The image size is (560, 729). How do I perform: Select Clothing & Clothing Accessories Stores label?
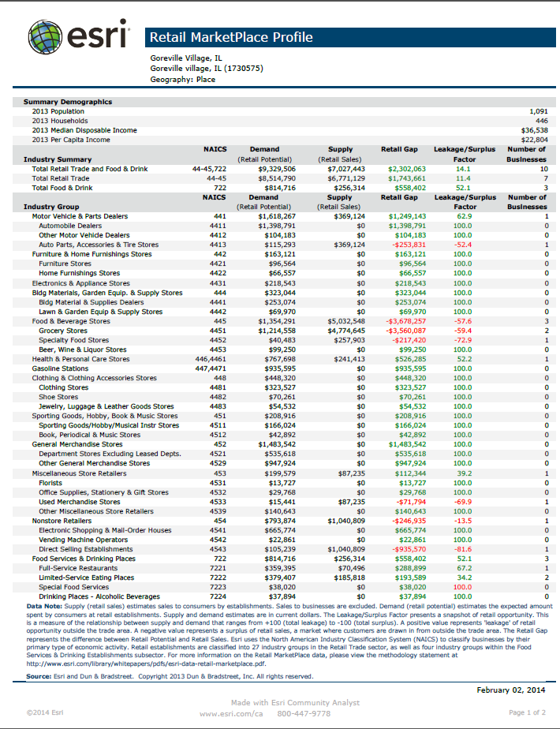click(x=95, y=379)
